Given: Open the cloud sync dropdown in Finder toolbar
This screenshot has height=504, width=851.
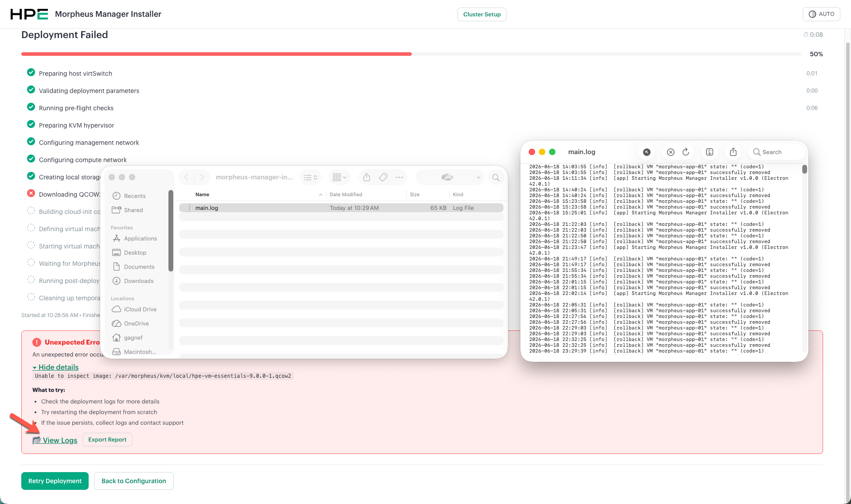Looking at the screenshot, I should click(450, 177).
